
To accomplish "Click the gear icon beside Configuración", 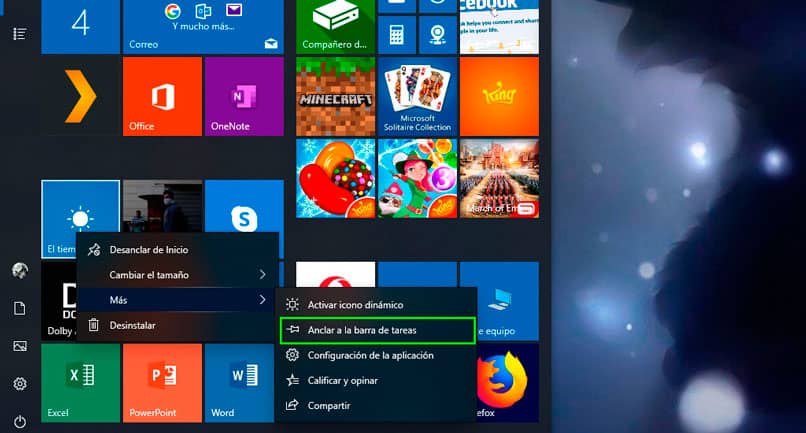I will (x=292, y=355).
